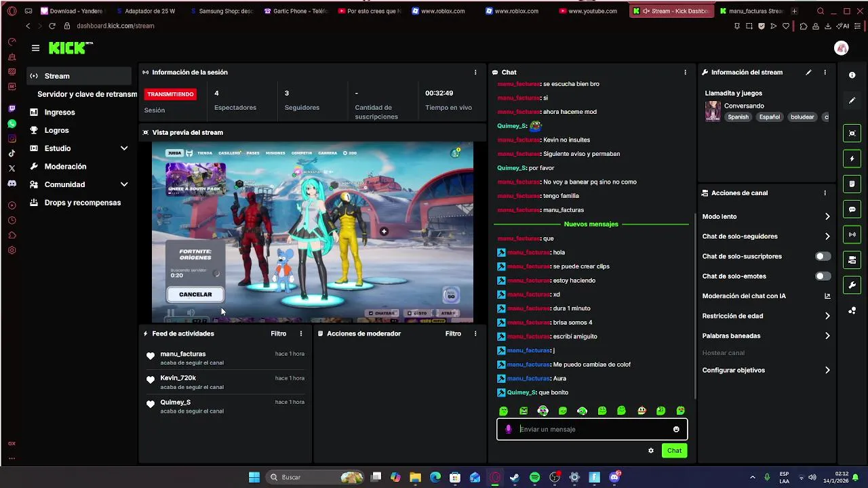Click in the Enviar un mensaje field
The image size is (868, 488).
592,429
